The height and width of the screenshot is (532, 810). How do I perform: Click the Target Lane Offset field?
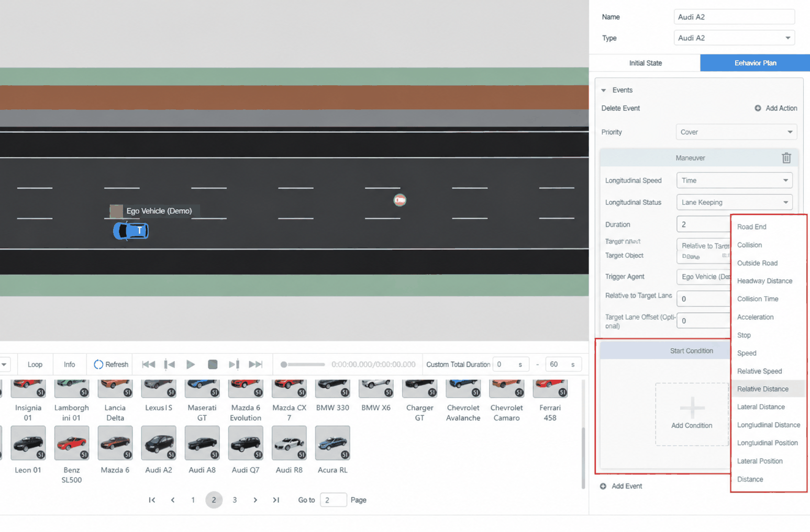click(x=704, y=321)
